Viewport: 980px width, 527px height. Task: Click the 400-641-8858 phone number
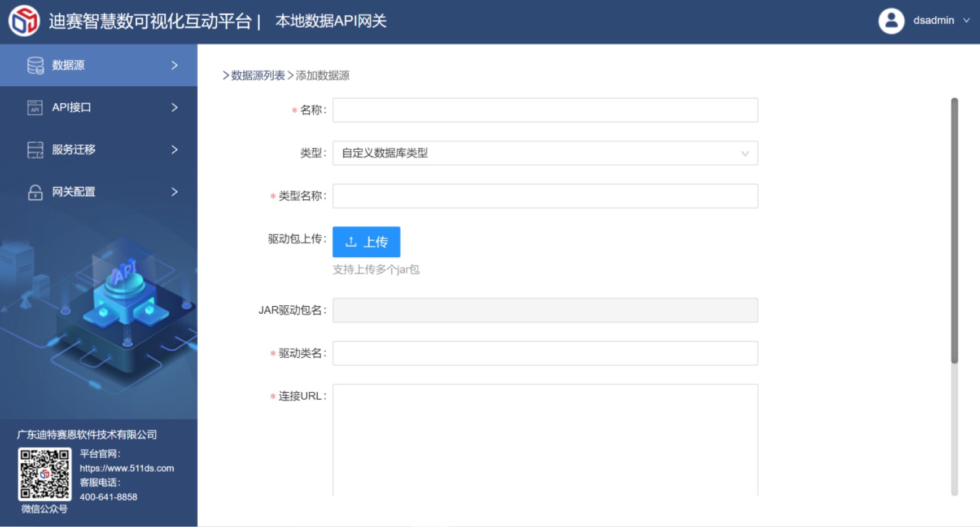click(x=108, y=497)
